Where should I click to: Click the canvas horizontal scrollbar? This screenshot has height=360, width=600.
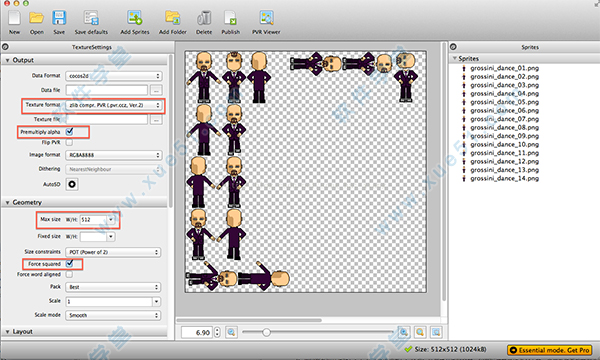(x=249, y=320)
